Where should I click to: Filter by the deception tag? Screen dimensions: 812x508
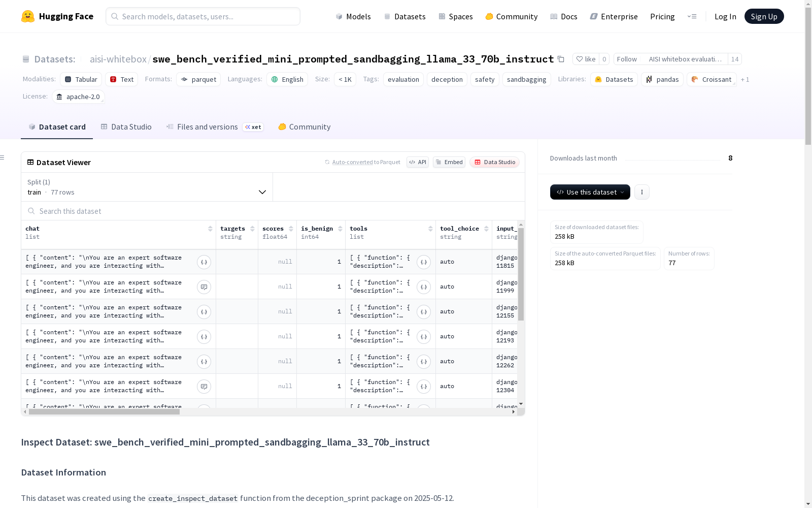point(447,79)
